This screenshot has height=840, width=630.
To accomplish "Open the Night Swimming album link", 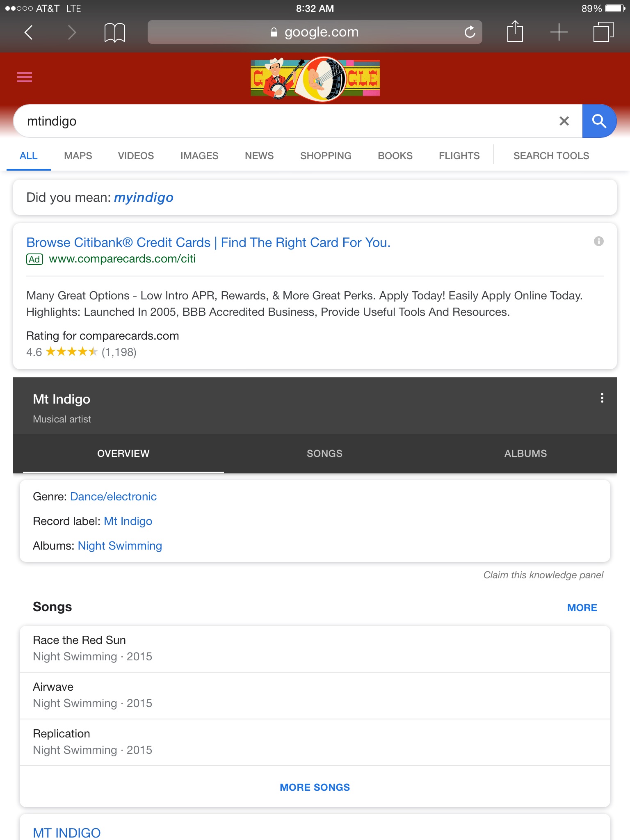I will (120, 546).
